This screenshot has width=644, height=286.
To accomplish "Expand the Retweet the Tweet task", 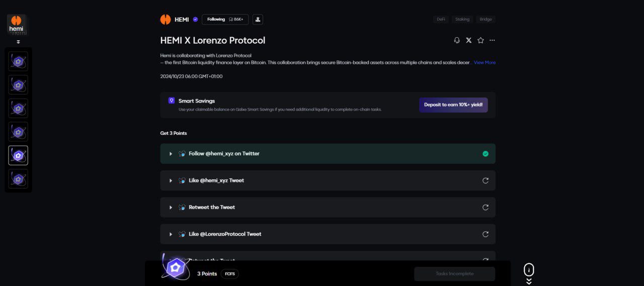I will point(171,207).
